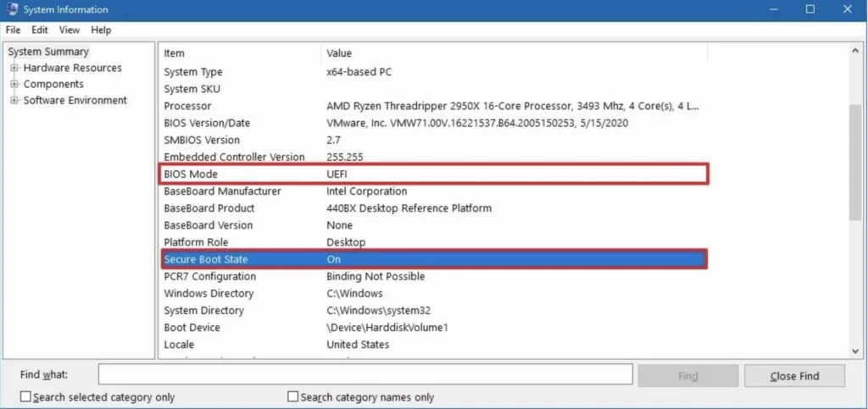Click the Find what input field

(x=365, y=374)
